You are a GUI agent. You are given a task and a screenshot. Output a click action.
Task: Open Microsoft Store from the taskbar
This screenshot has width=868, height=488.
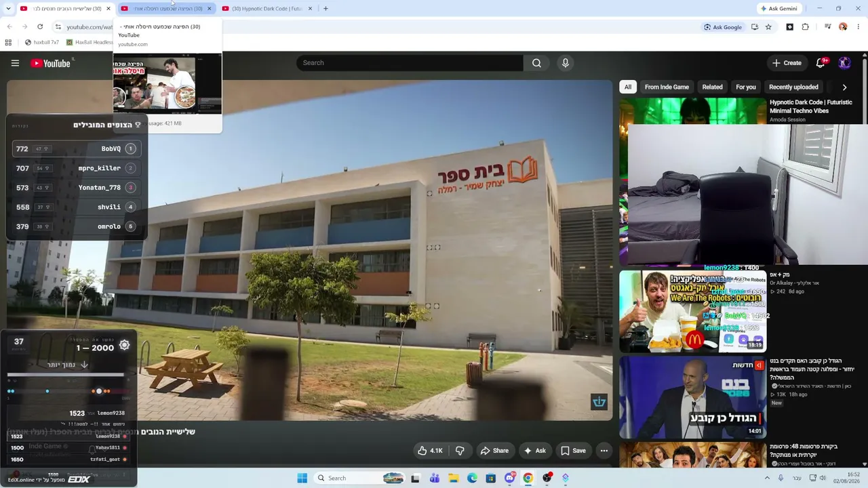click(x=491, y=479)
